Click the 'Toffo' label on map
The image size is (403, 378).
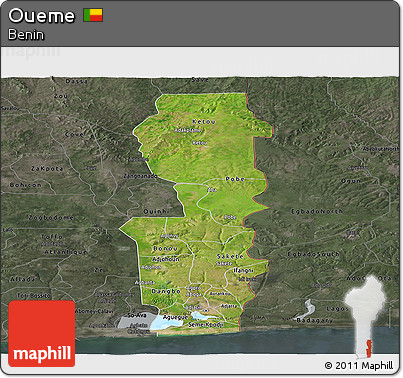tap(52, 237)
